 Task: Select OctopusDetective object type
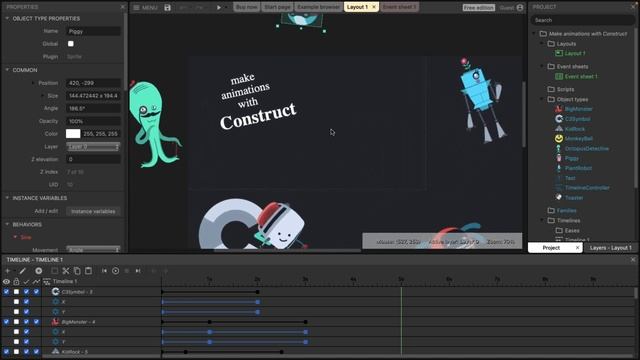click(x=587, y=149)
